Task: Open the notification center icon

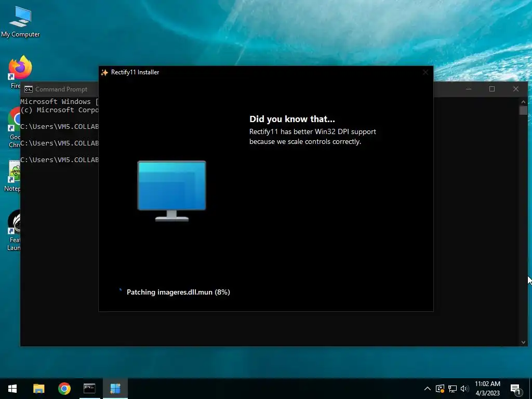Action: point(516,390)
